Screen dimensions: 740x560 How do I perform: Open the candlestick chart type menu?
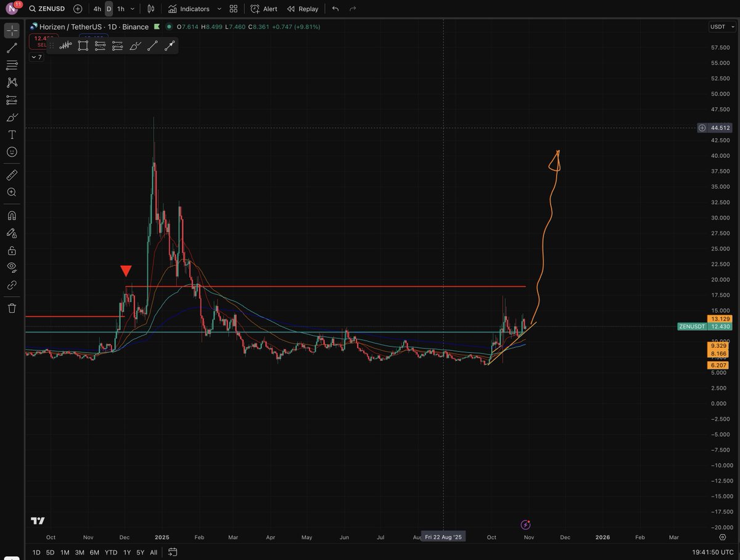coord(151,9)
